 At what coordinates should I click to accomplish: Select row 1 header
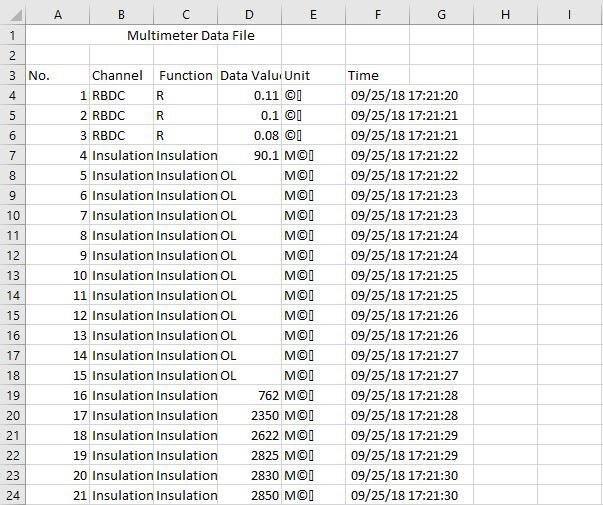coord(13,35)
